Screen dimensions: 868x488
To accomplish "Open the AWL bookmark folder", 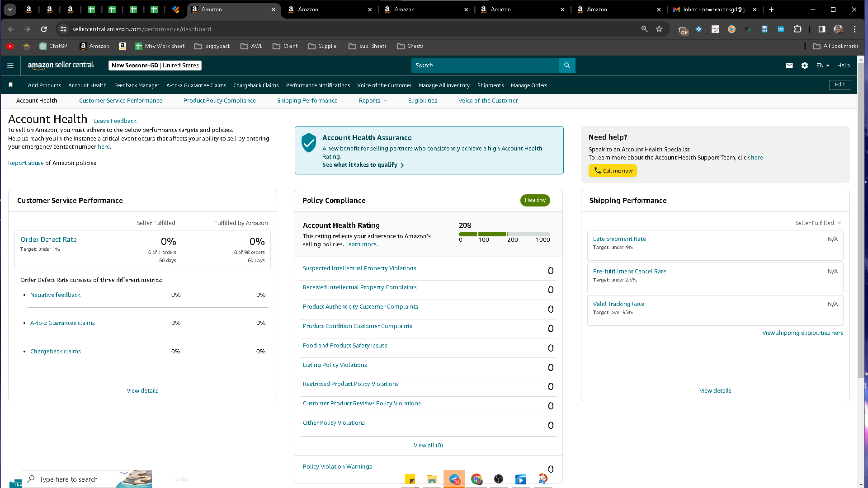I will [x=252, y=46].
